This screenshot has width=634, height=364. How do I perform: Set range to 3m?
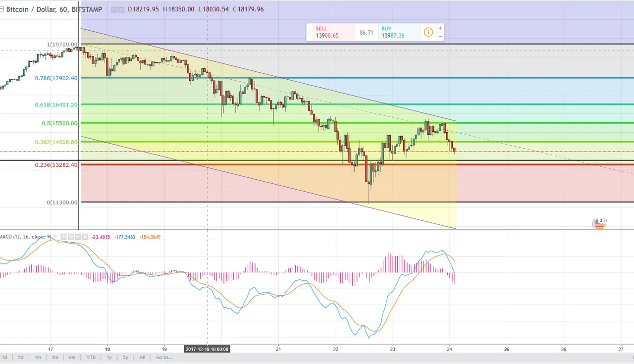[x=54, y=357]
